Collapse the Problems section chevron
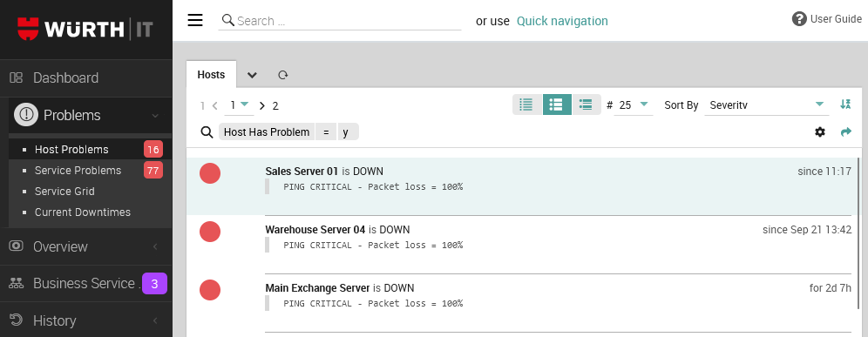Viewport: 868px width, 337px height. click(155, 116)
